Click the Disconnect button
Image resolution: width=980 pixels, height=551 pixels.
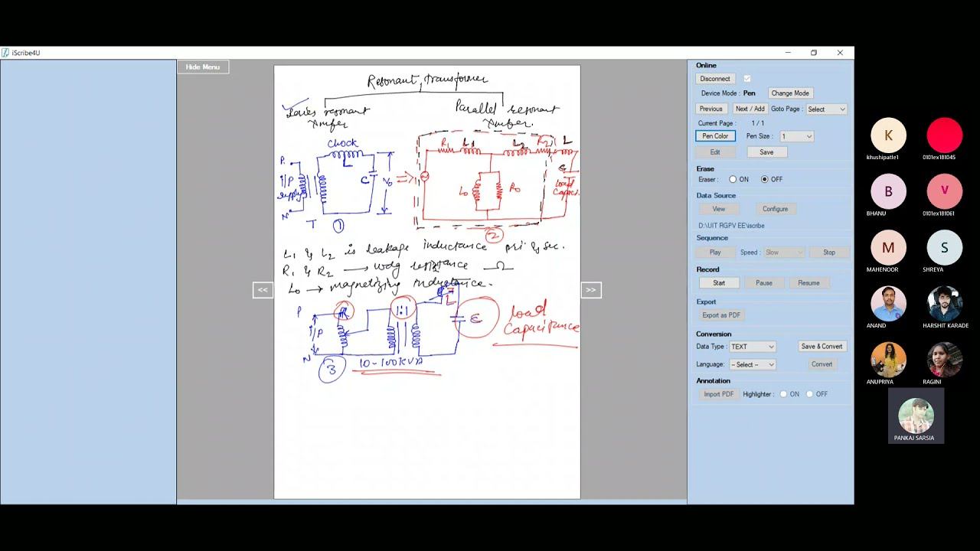[x=715, y=78]
